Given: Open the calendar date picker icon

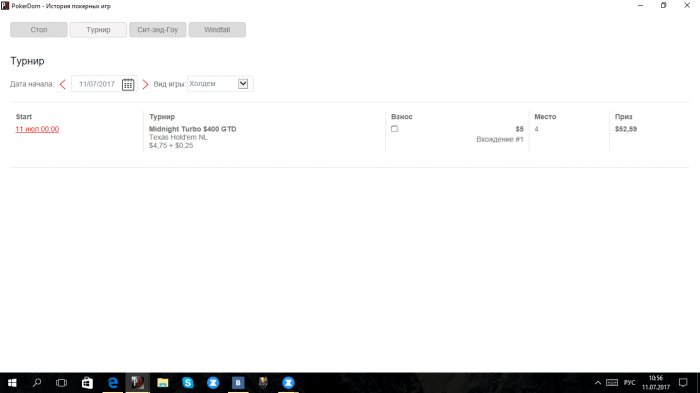Looking at the screenshot, I should pos(128,84).
